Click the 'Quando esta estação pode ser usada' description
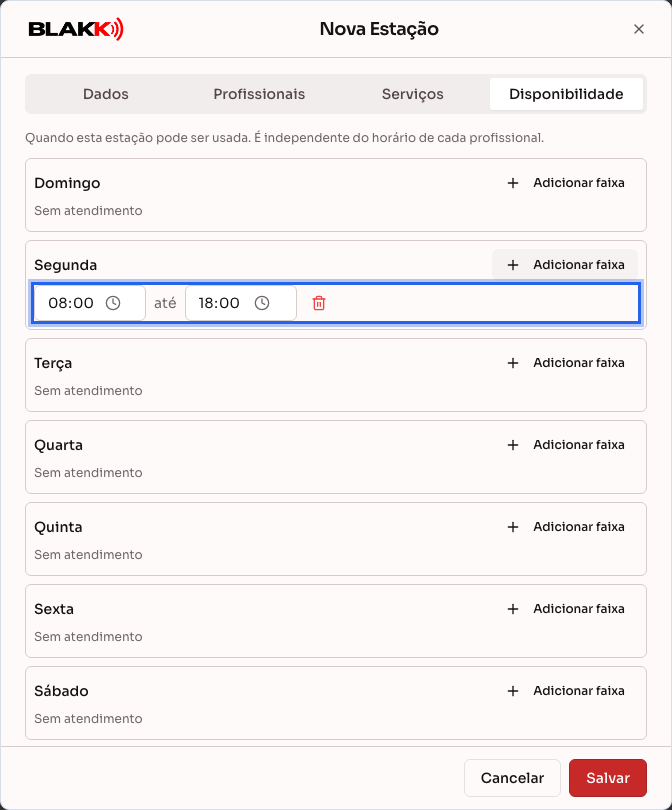Image resolution: width=672 pixels, height=810 pixels. [x=285, y=138]
